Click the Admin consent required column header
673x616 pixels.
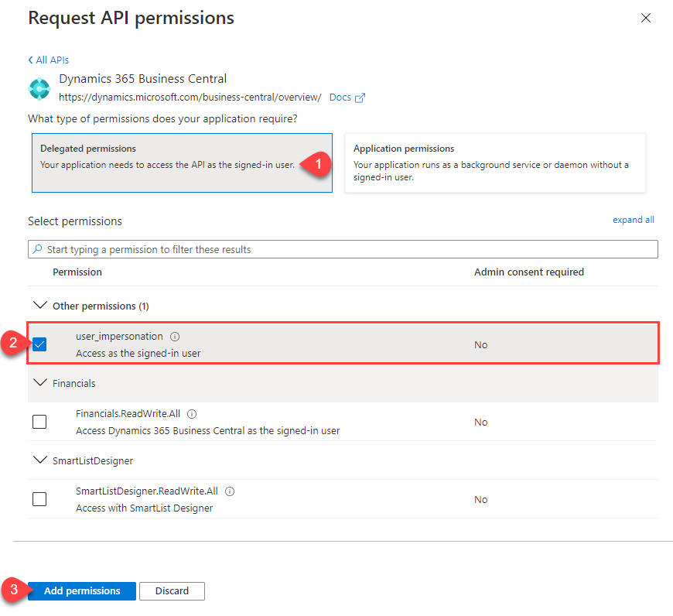[x=529, y=272]
